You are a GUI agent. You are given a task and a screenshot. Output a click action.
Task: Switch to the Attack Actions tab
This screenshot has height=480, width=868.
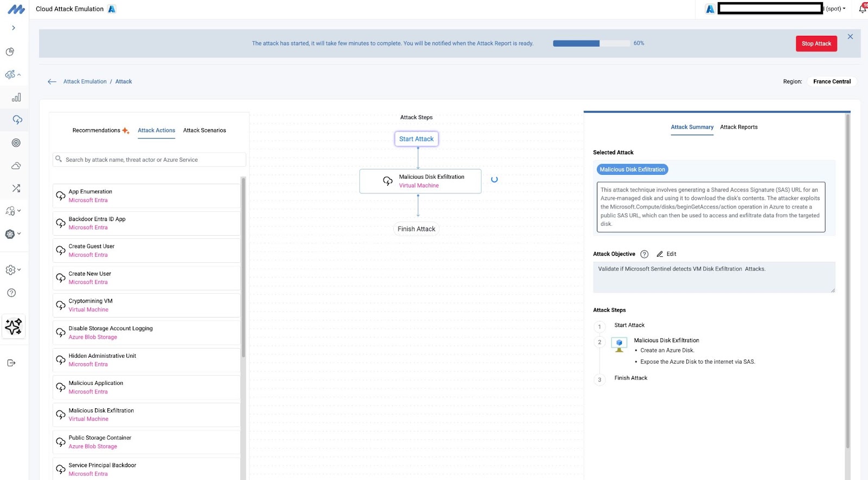[x=156, y=130]
